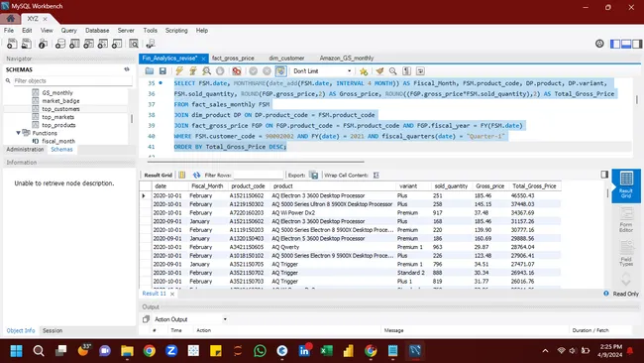This screenshot has height=363, width=644.
Task: Explain execution plan magnifier icon
Action: 207,71
